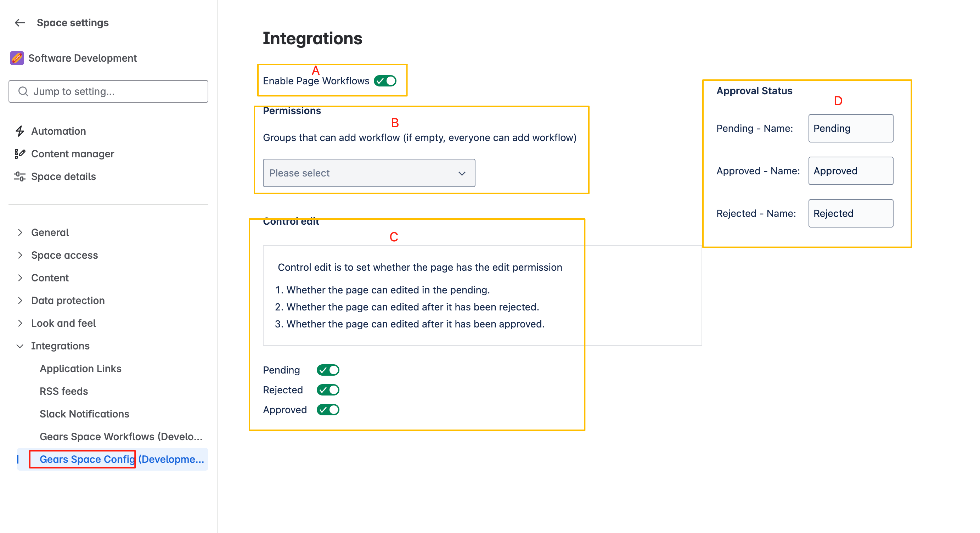Screen dimensions: 980x533
Task: Open the Please select groups dropdown
Action: 369,173
